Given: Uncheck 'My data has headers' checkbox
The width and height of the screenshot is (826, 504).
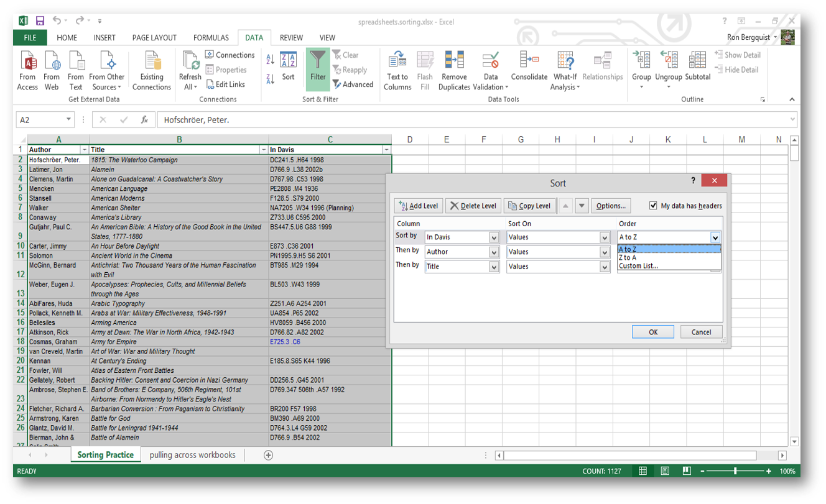Looking at the screenshot, I should 653,206.
